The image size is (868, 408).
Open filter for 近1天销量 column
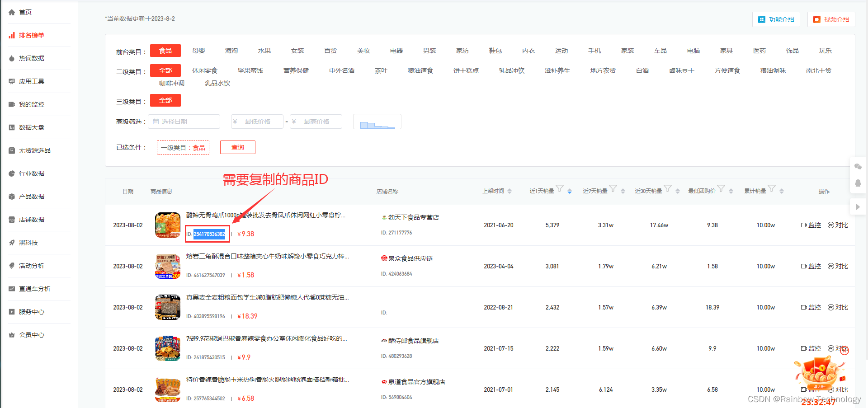(560, 189)
